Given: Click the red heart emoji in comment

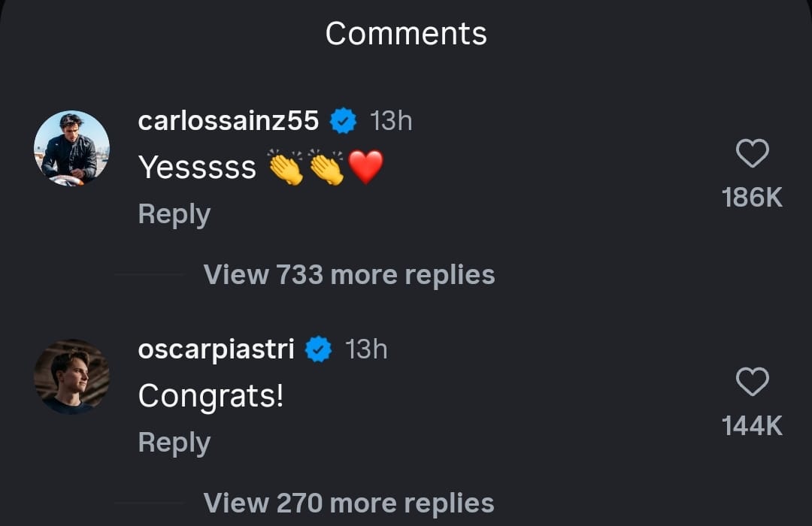Looking at the screenshot, I should [x=366, y=167].
